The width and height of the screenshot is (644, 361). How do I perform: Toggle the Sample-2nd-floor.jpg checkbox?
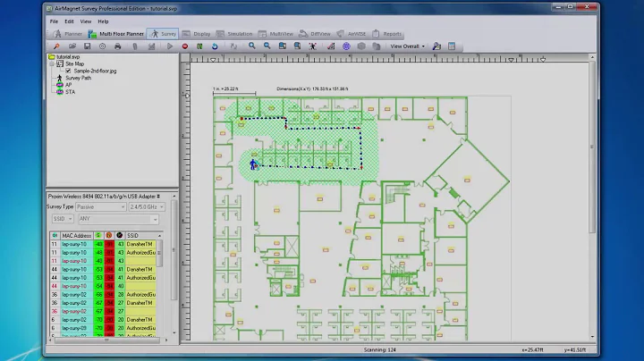(x=68, y=71)
